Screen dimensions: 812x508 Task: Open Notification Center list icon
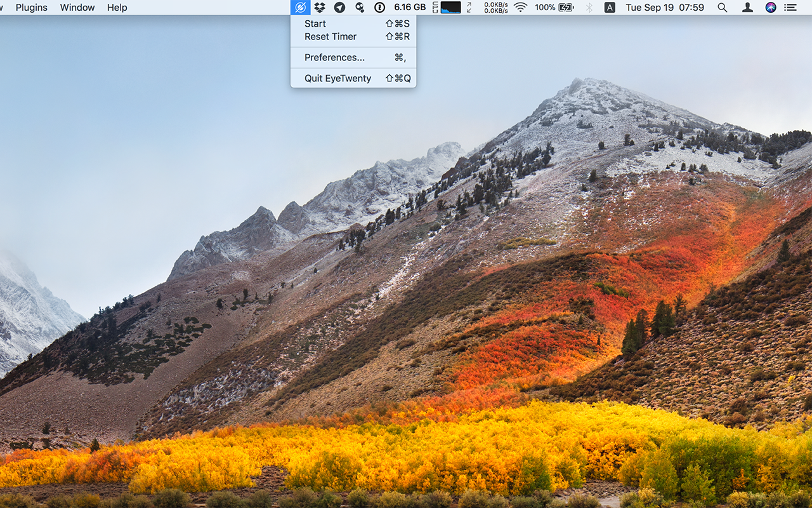pyautogui.click(x=790, y=8)
